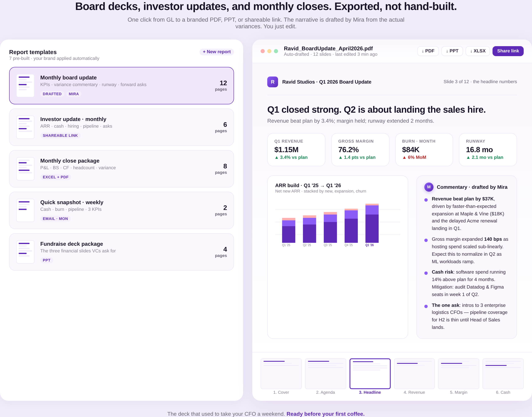Click the SHAREABLE LINK tag on Investor update
The image size is (532, 417).
(x=60, y=136)
